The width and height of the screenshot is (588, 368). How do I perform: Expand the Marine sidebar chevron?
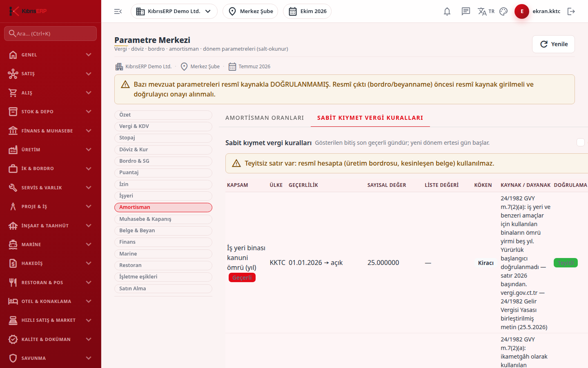[89, 245]
